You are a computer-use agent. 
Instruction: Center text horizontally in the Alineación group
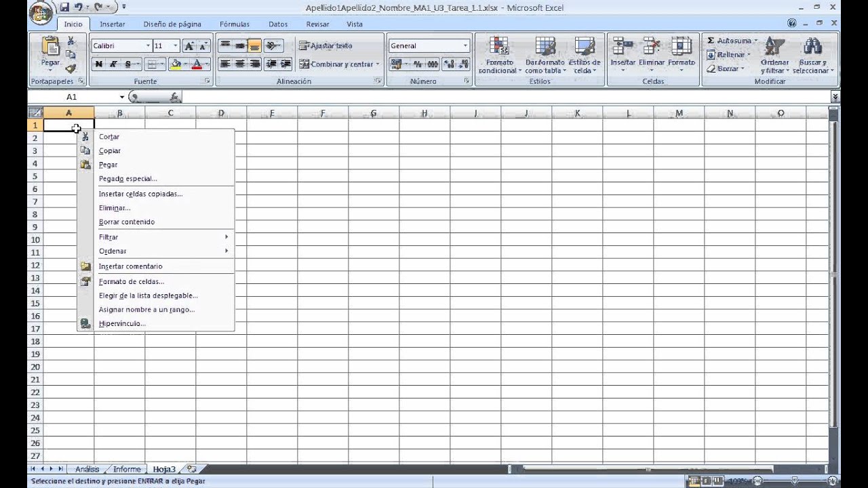pos(240,64)
